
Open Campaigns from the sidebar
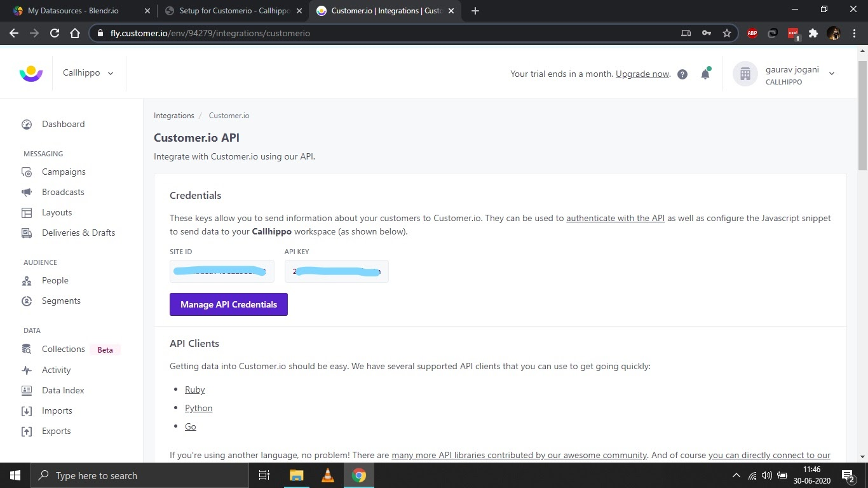tap(64, 172)
